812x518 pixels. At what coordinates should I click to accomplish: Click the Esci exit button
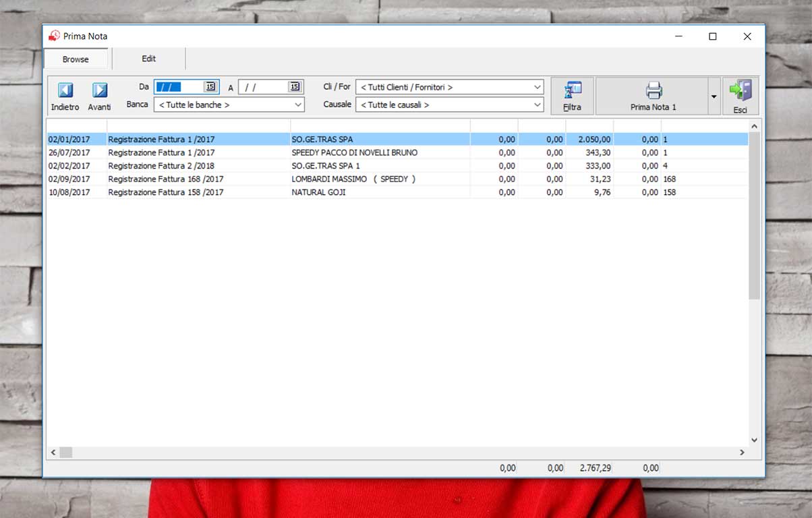(741, 96)
